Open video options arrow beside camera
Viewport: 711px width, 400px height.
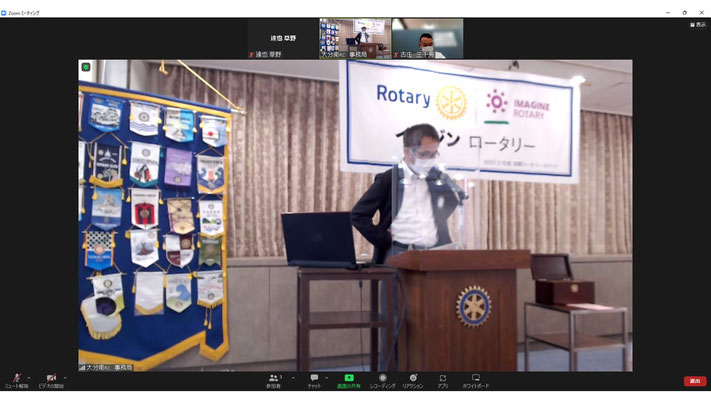coord(65,378)
